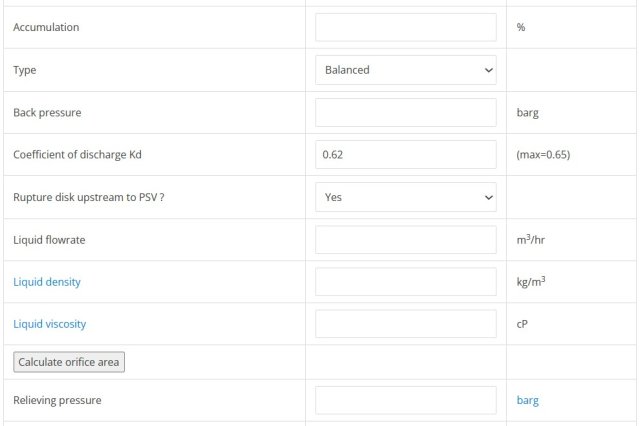The height and width of the screenshot is (426, 640).
Task: Open the blue barg unit link
Action: tap(528, 401)
